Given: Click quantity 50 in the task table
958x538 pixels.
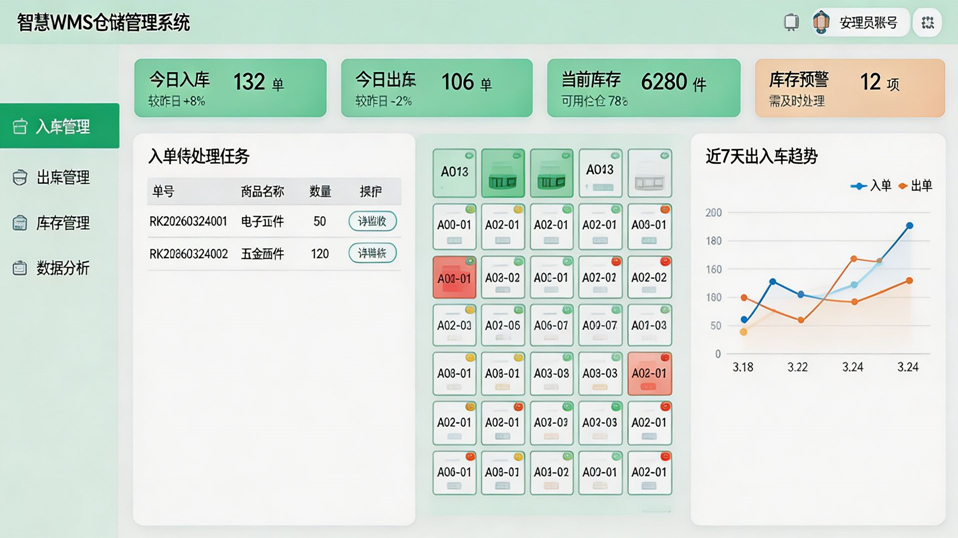Looking at the screenshot, I should 320,221.
